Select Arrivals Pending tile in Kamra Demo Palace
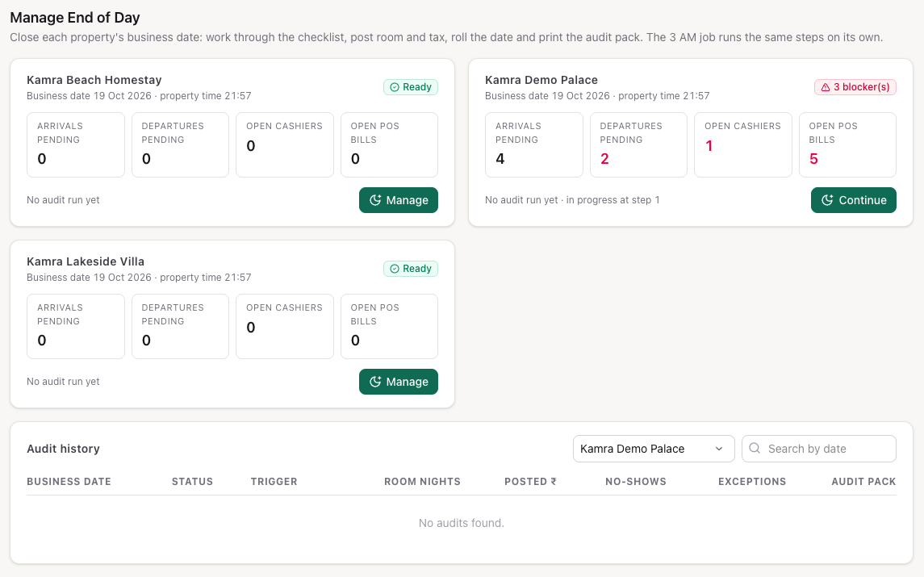Image resolution: width=924 pixels, height=577 pixels. pos(534,145)
